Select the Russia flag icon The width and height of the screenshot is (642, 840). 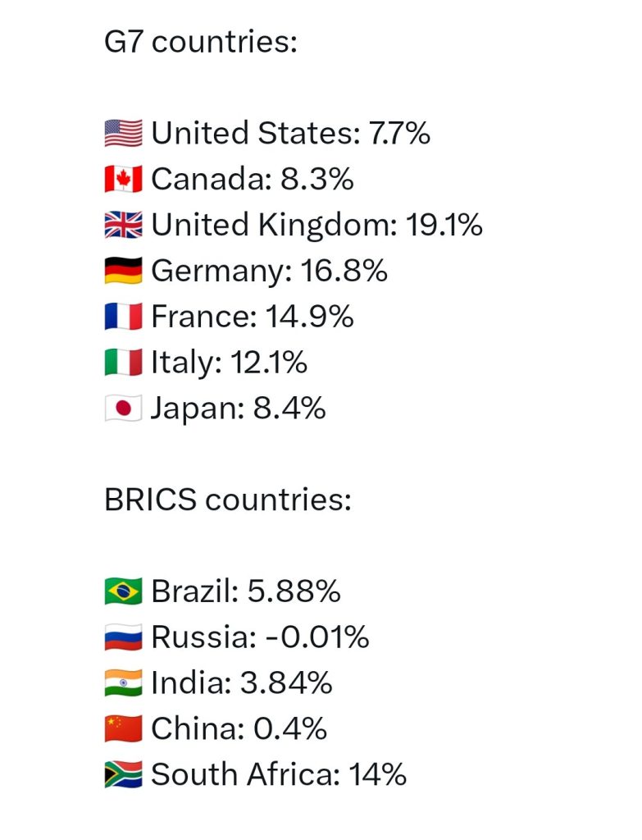point(123,637)
